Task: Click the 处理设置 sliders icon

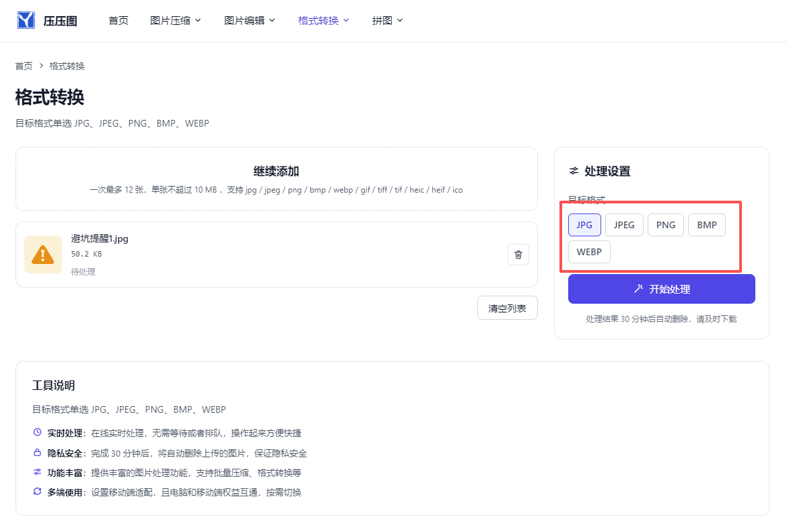Action: coord(574,171)
